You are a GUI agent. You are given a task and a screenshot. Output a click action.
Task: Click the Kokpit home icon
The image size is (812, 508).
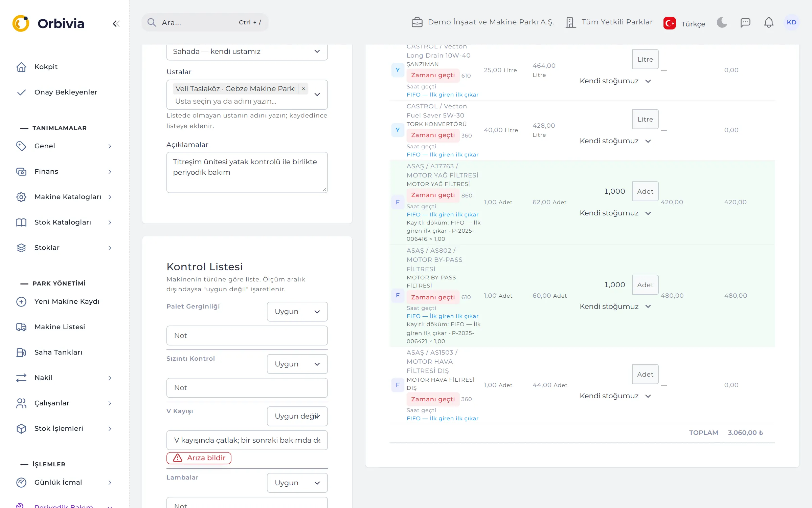click(x=21, y=67)
